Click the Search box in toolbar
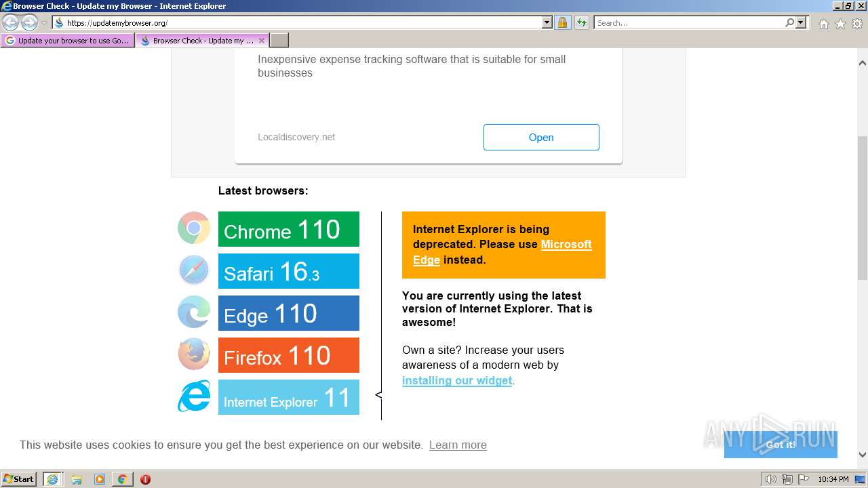This screenshot has height=488, width=868. [x=690, y=23]
